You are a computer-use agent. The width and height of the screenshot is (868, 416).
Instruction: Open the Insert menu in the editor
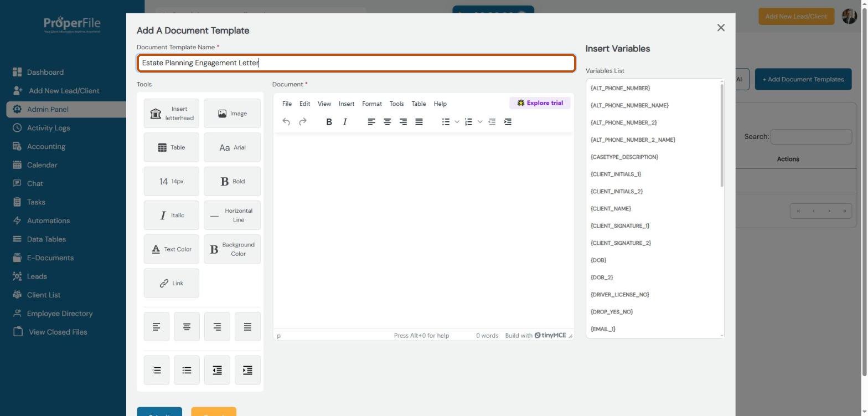347,104
